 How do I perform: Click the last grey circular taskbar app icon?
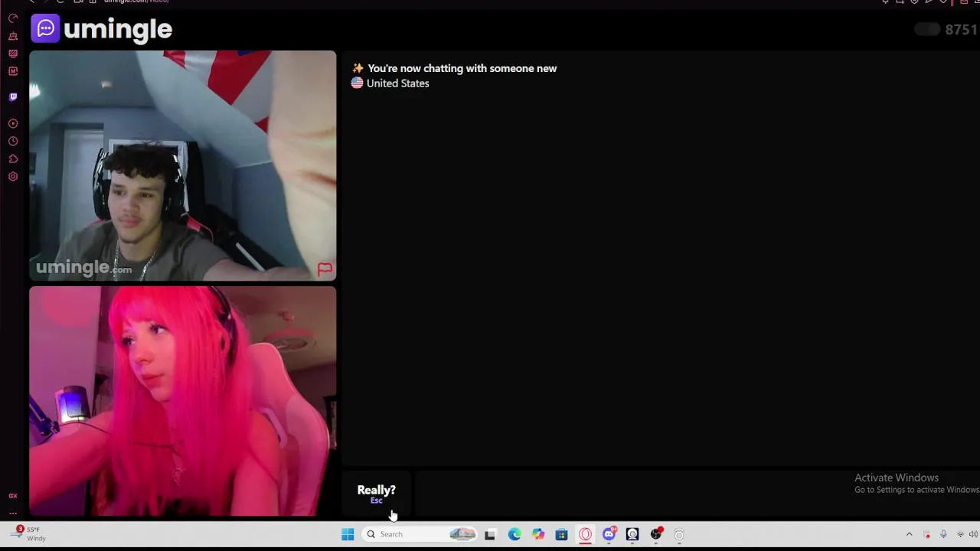pyautogui.click(x=679, y=534)
